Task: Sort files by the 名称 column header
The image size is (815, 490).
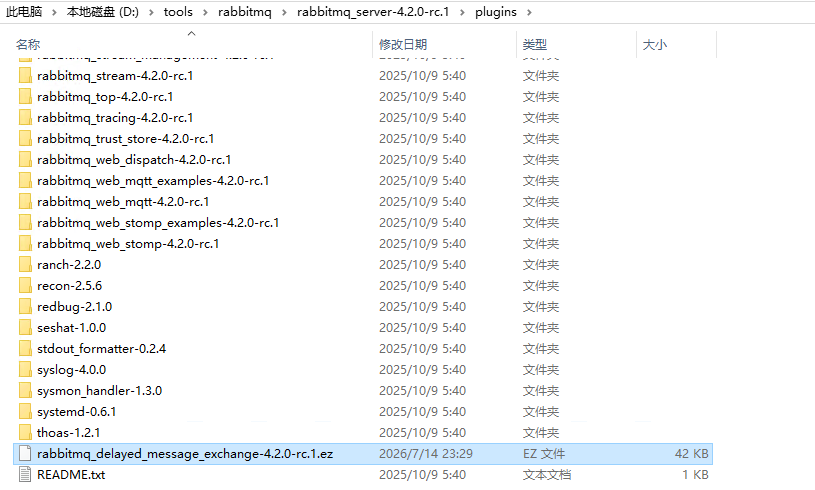Action: click(x=28, y=45)
